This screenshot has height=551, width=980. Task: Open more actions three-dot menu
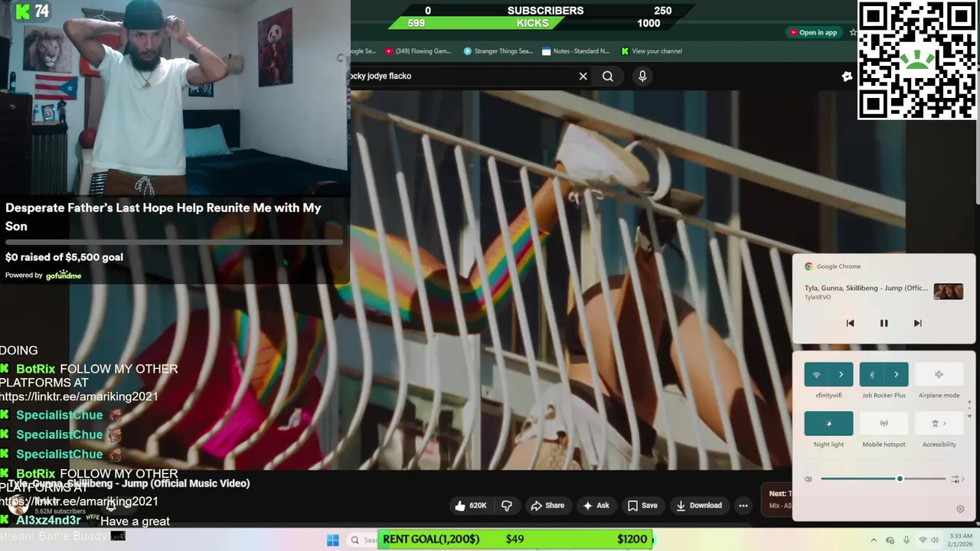point(743,505)
